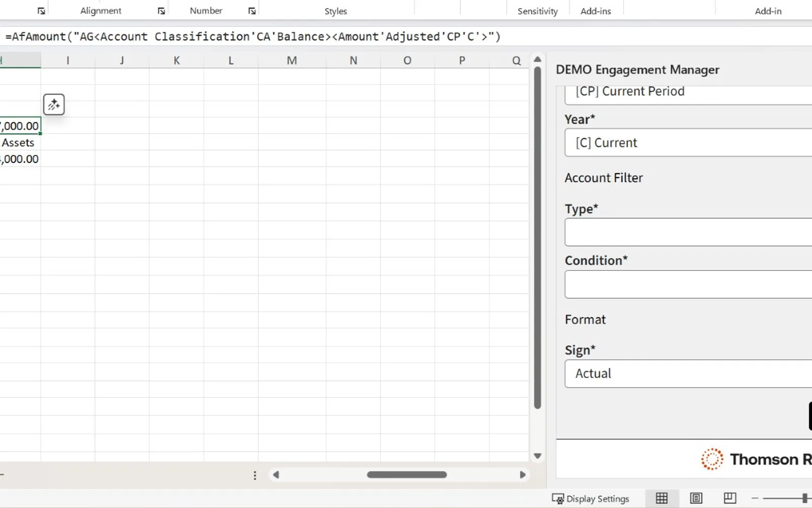Click the horizontal scroll right arrow
Image resolution: width=812 pixels, height=508 pixels.
point(523,475)
